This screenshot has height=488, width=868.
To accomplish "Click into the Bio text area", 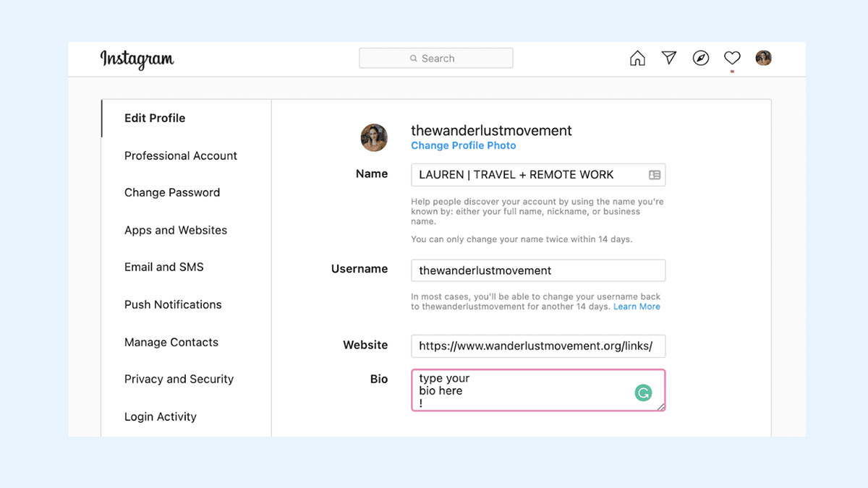I will point(538,390).
